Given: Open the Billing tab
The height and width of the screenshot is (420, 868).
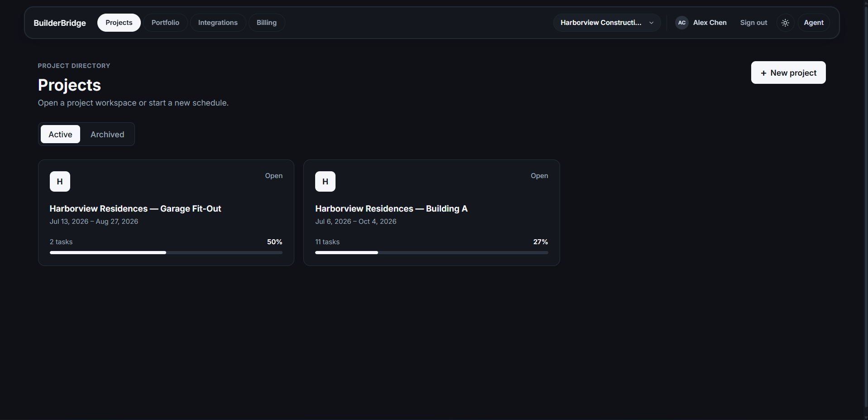Looking at the screenshot, I should pyautogui.click(x=266, y=23).
